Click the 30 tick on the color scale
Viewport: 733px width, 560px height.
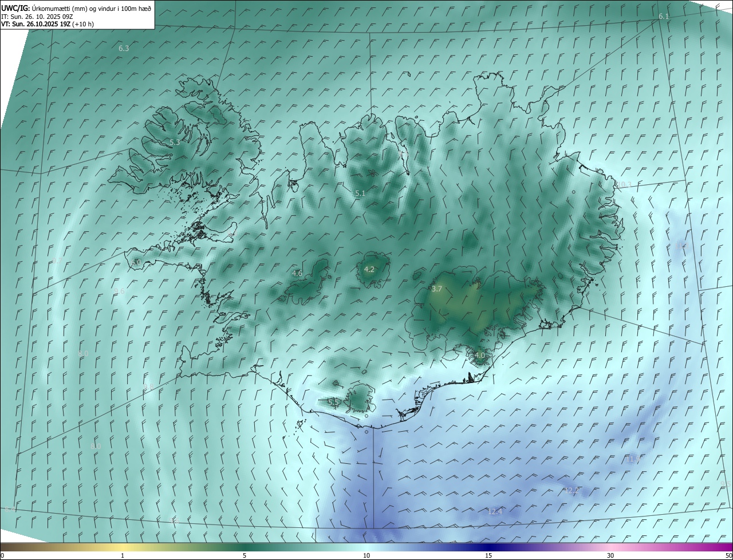coord(610,556)
